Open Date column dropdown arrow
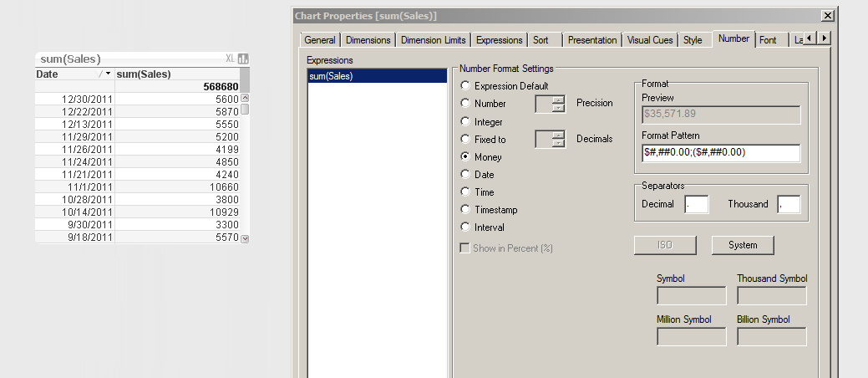This screenshot has width=868, height=378. pyautogui.click(x=108, y=74)
